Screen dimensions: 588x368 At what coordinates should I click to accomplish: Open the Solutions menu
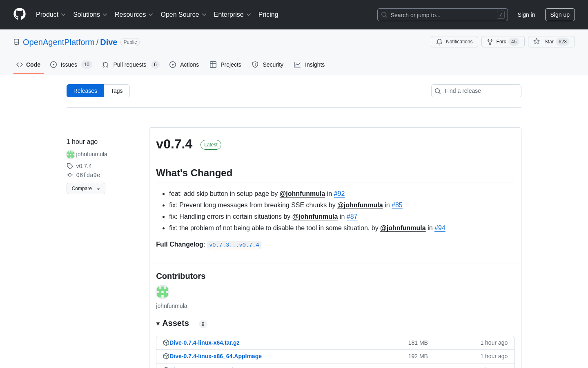(x=90, y=14)
